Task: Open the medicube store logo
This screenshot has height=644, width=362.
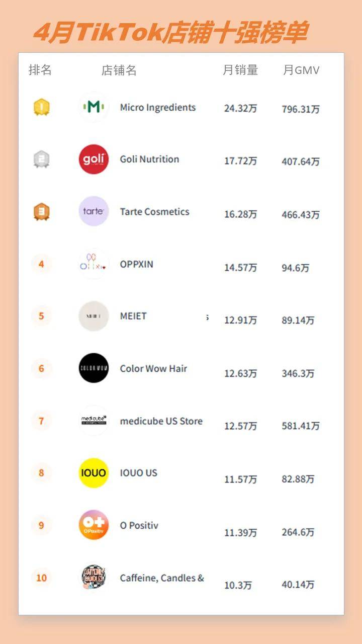Action: click(94, 421)
